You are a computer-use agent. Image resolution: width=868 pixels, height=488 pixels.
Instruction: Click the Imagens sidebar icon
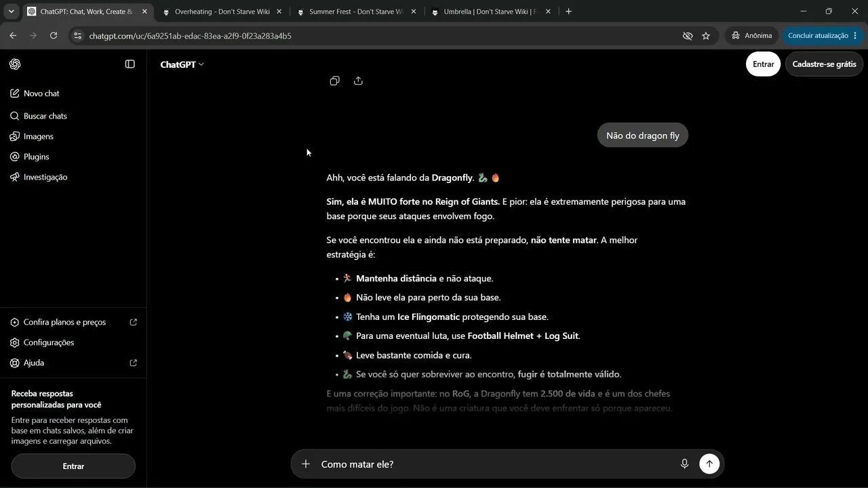tap(15, 136)
